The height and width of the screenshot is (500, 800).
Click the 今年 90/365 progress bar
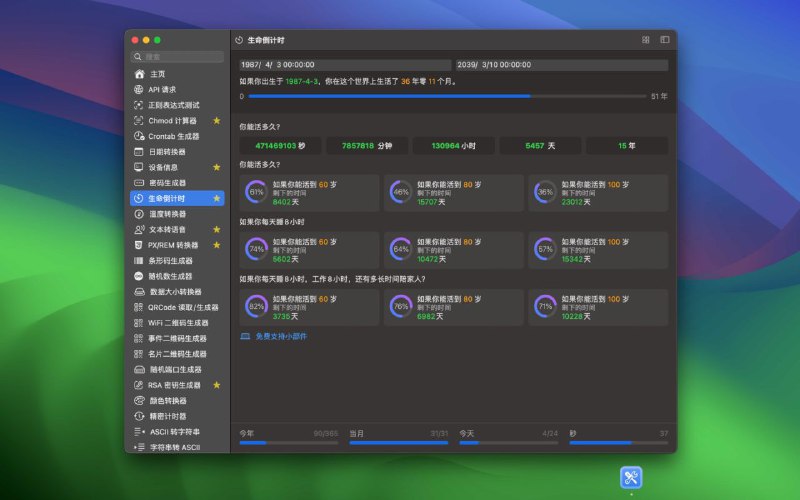(x=289, y=443)
